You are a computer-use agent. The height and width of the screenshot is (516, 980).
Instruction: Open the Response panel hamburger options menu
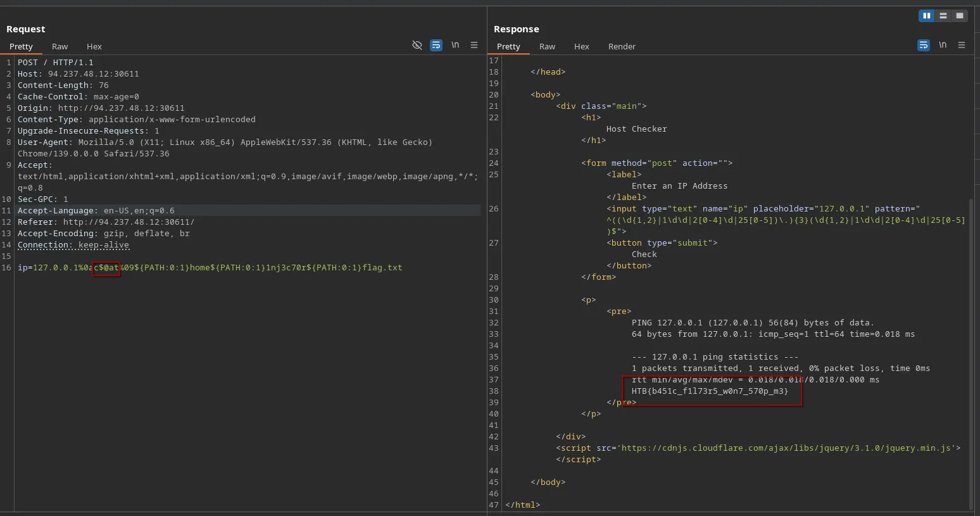pyautogui.click(x=962, y=46)
